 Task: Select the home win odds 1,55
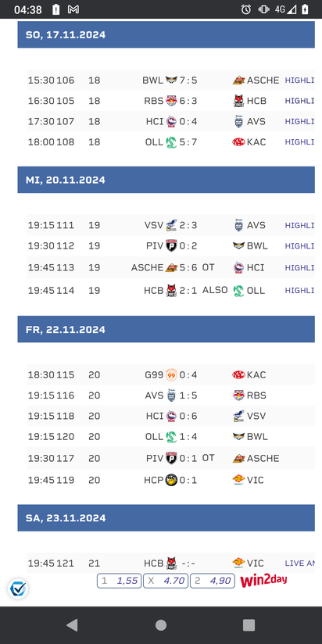(119, 581)
